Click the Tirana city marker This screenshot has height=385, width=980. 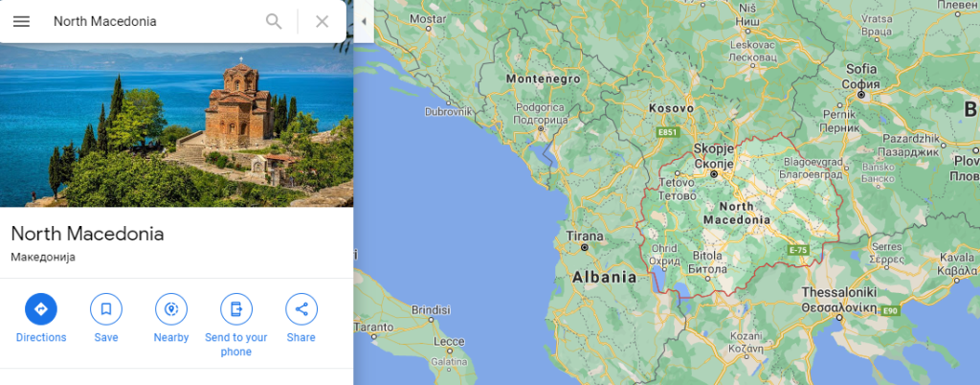[x=585, y=247]
